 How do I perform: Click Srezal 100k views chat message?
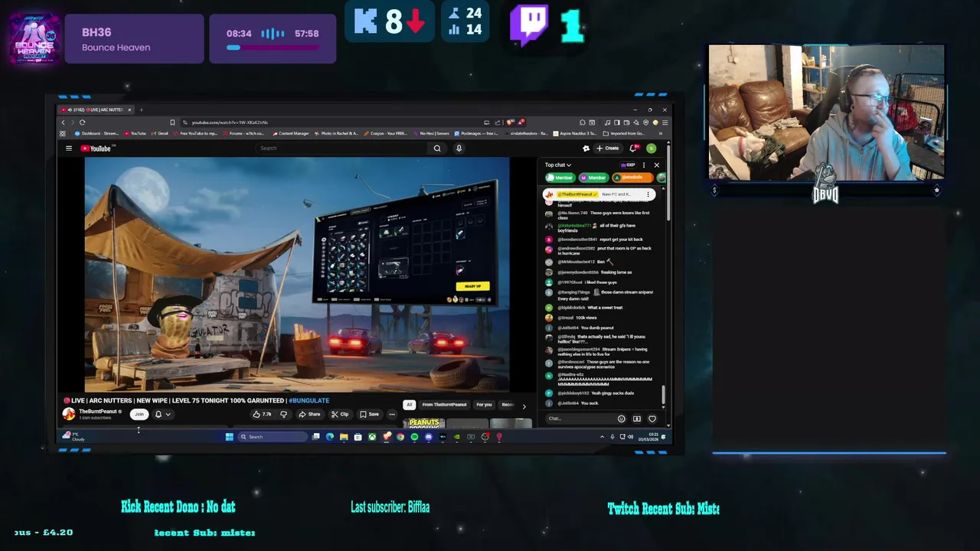click(577, 318)
